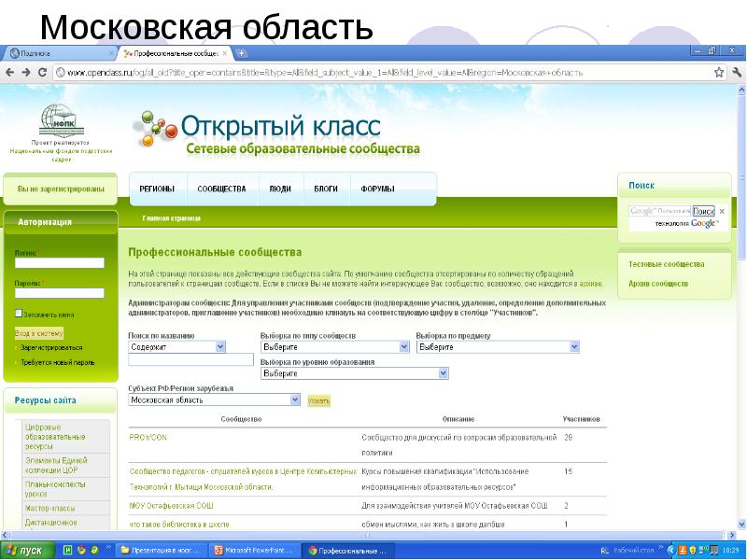The width and height of the screenshot is (747, 560).
Task: Select Профессиональные сообщества browser tab
Action: pyautogui.click(x=176, y=53)
